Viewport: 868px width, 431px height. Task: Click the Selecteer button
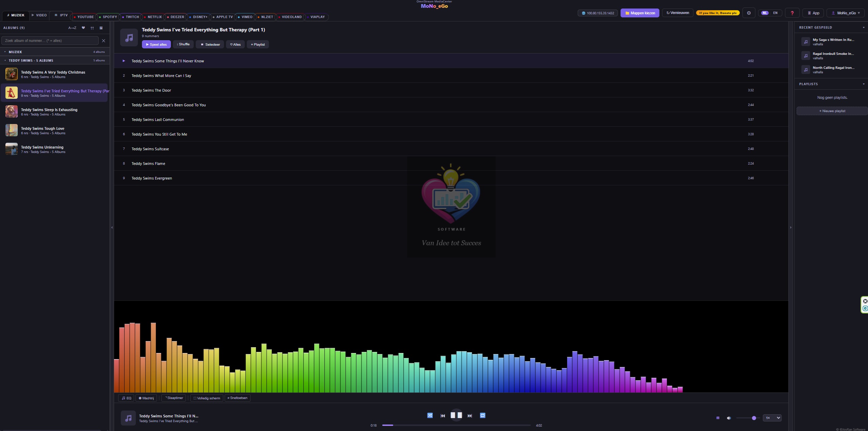tap(210, 44)
